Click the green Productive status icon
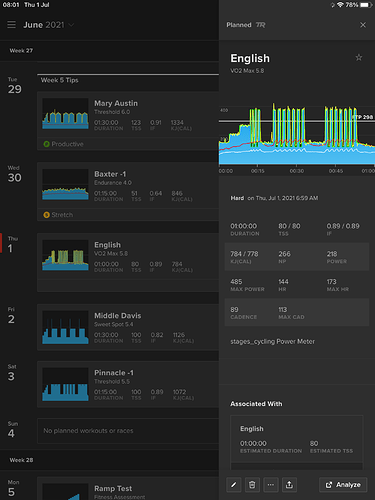The image size is (375, 500). click(x=46, y=144)
